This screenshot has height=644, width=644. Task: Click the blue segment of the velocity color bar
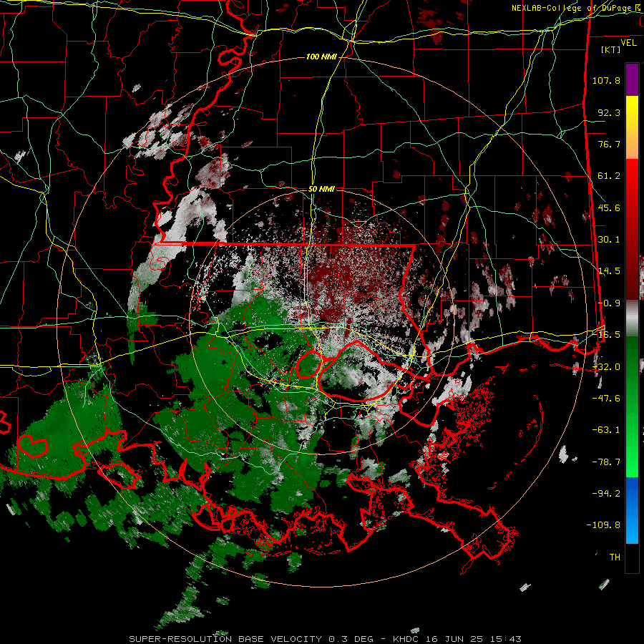pyautogui.click(x=632, y=510)
